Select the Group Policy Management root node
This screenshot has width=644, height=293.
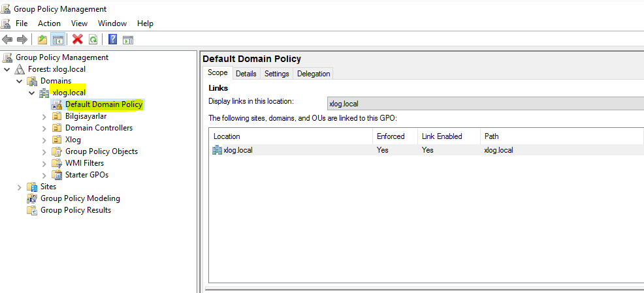(62, 57)
